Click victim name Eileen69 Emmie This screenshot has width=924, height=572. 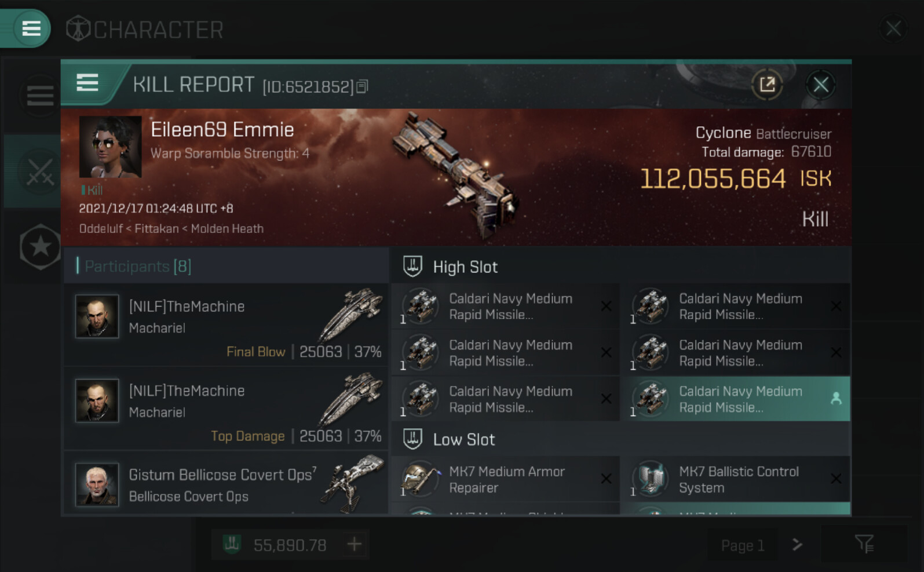222,130
